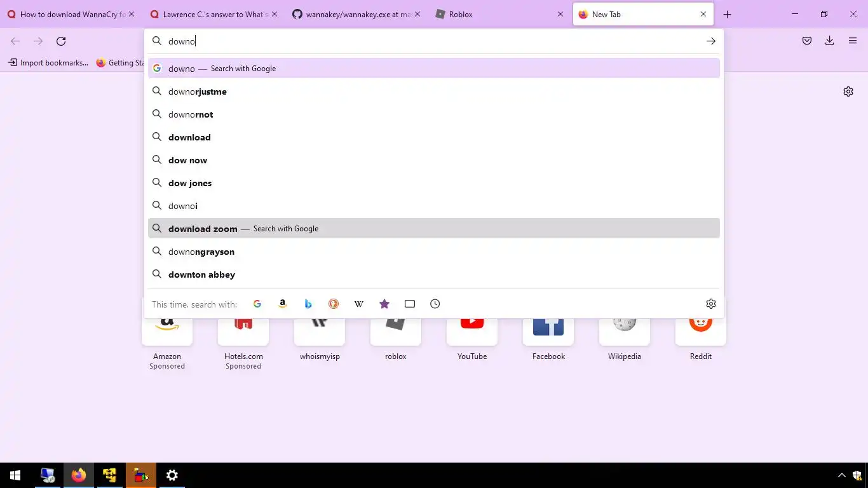
Task: Choose 'dow now' suggestion
Action: click(x=434, y=160)
